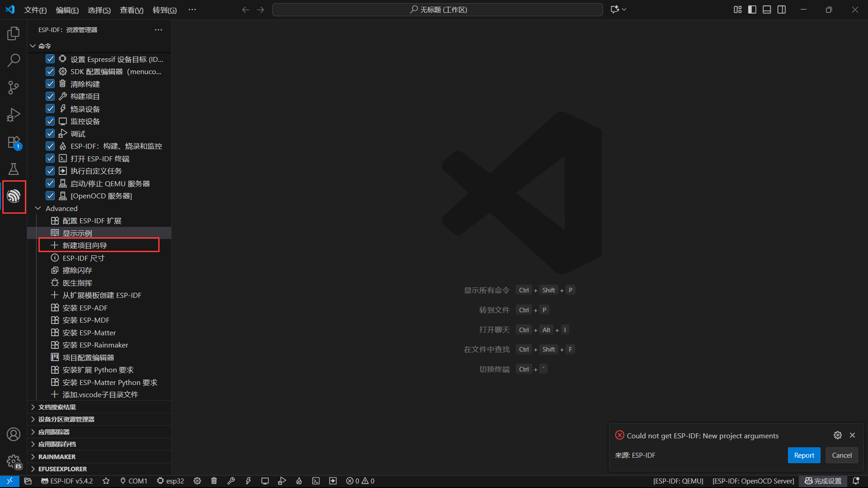Select the COM1 serial port in status bar
Viewport: 868px width, 488px height.
tap(134, 481)
